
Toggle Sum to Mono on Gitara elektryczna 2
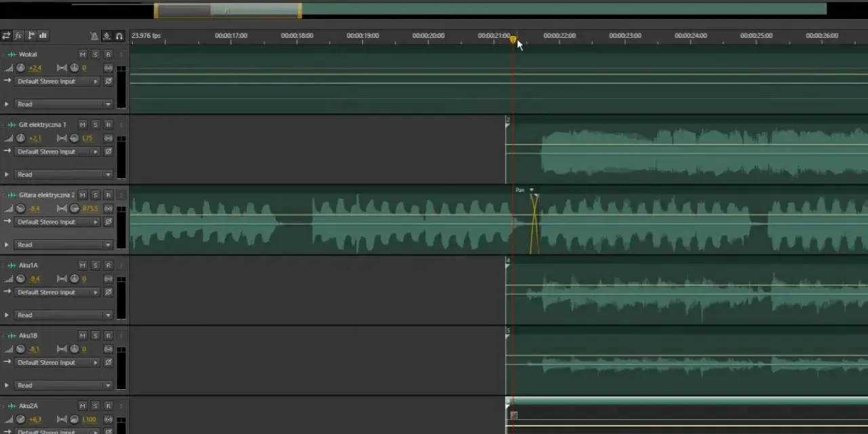coord(108,209)
